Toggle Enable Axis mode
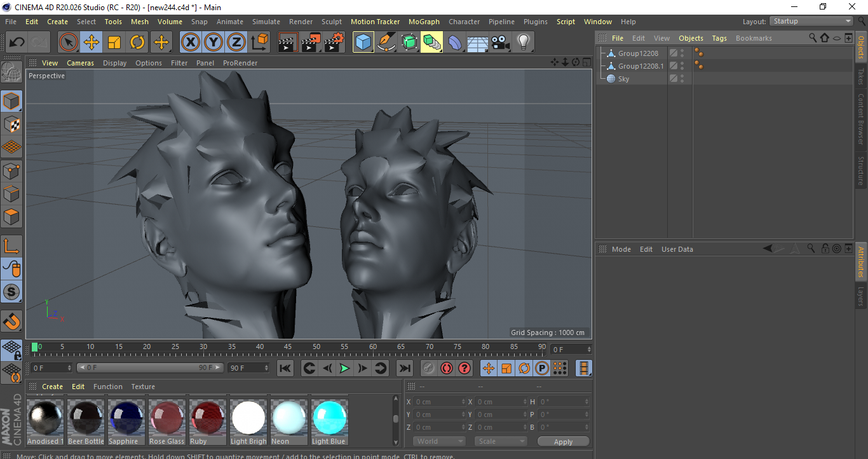 [x=11, y=246]
